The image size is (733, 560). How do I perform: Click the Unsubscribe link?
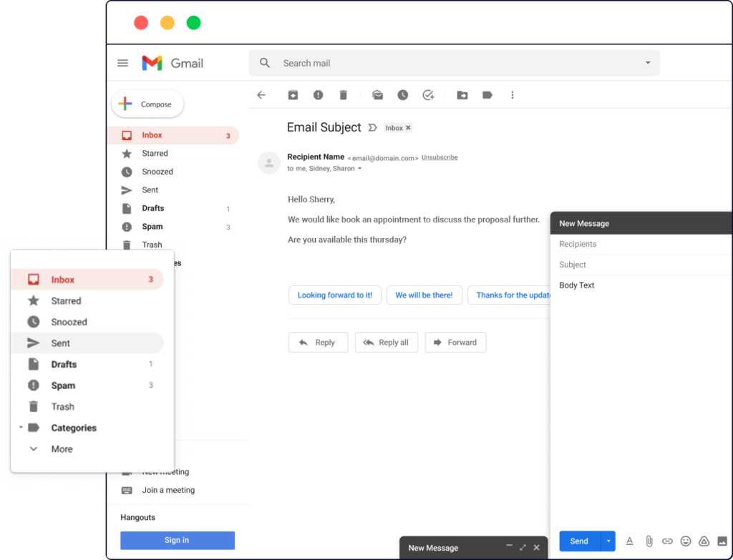coord(439,157)
